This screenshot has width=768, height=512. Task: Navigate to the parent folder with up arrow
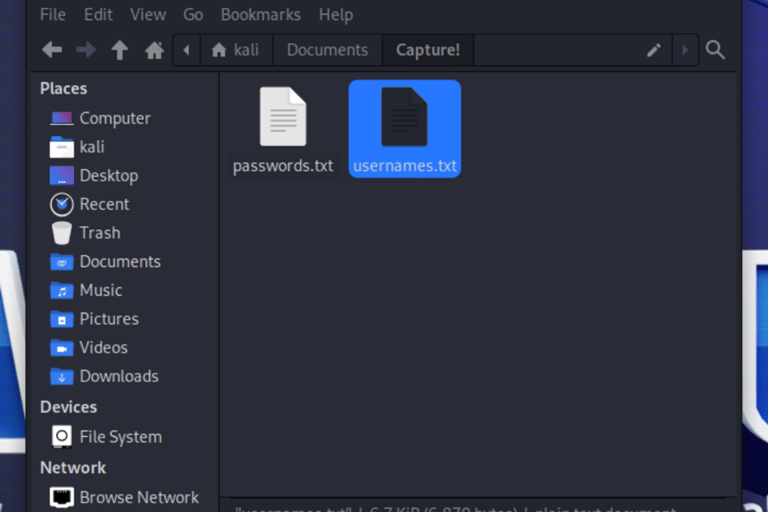click(x=120, y=49)
